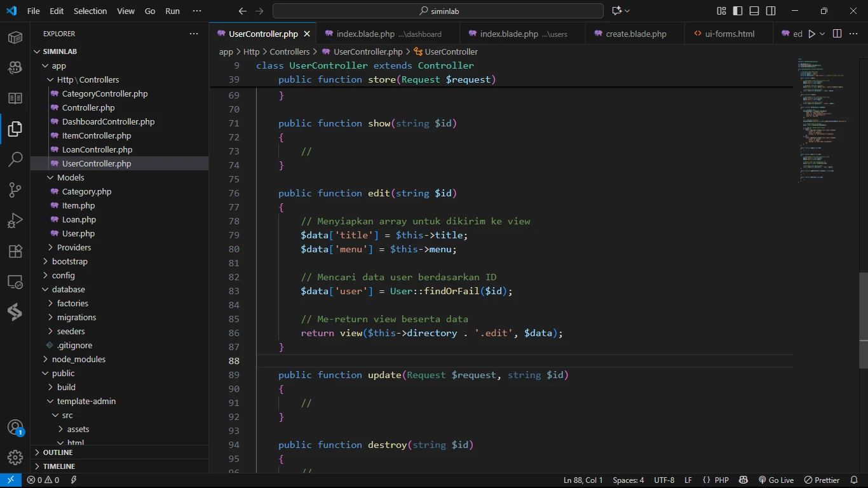Open the Search view in activity bar
The width and height of the screenshot is (868, 488).
pyautogui.click(x=15, y=159)
